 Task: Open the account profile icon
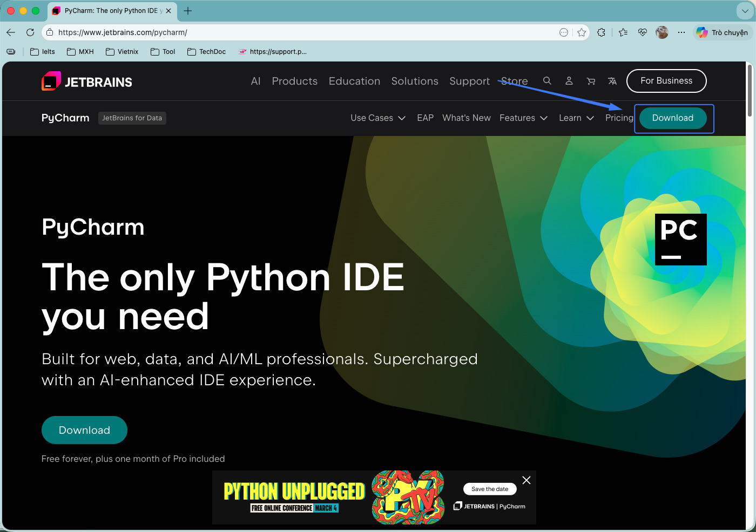coord(569,81)
